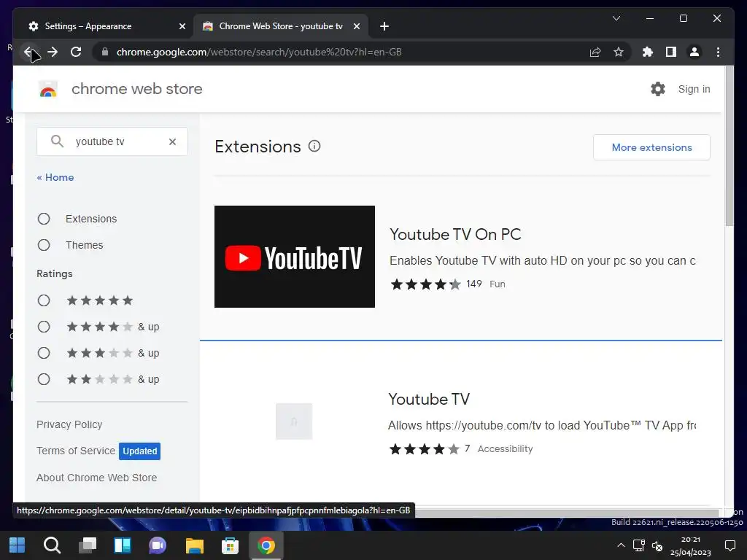Close the Settings – Appearance tab
The width and height of the screenshot is (747, 560).
(182, 26)
